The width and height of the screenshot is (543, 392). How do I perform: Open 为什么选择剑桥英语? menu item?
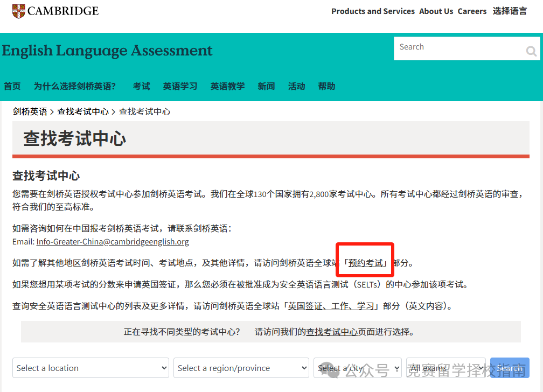(x=74, y=86)
